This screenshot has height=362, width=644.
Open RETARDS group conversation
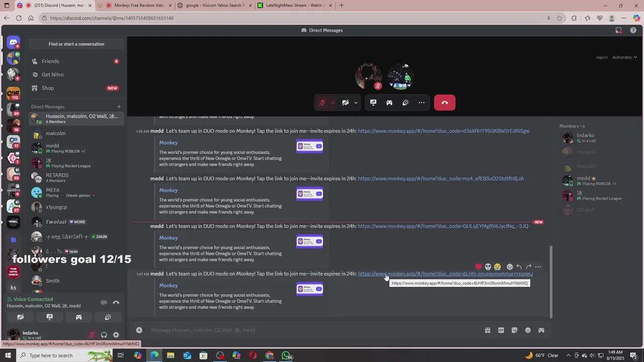(x=75, y=177)
